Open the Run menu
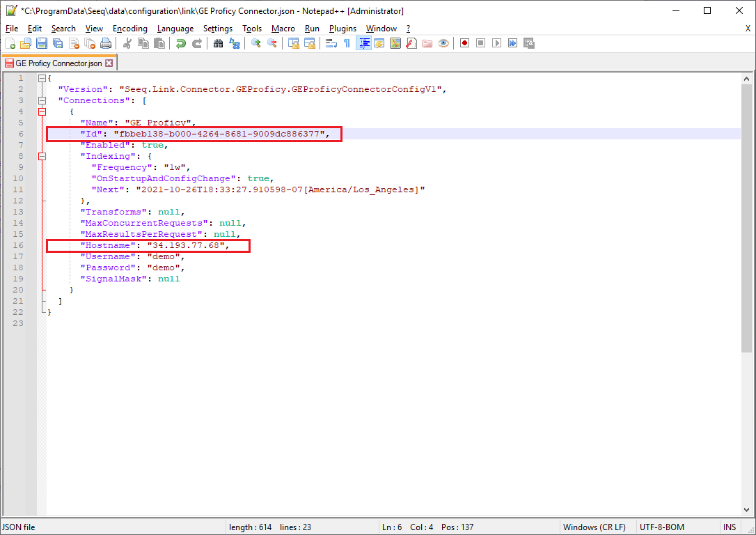The width and height of the screenshot is (756, 535). tap(312, 29)
